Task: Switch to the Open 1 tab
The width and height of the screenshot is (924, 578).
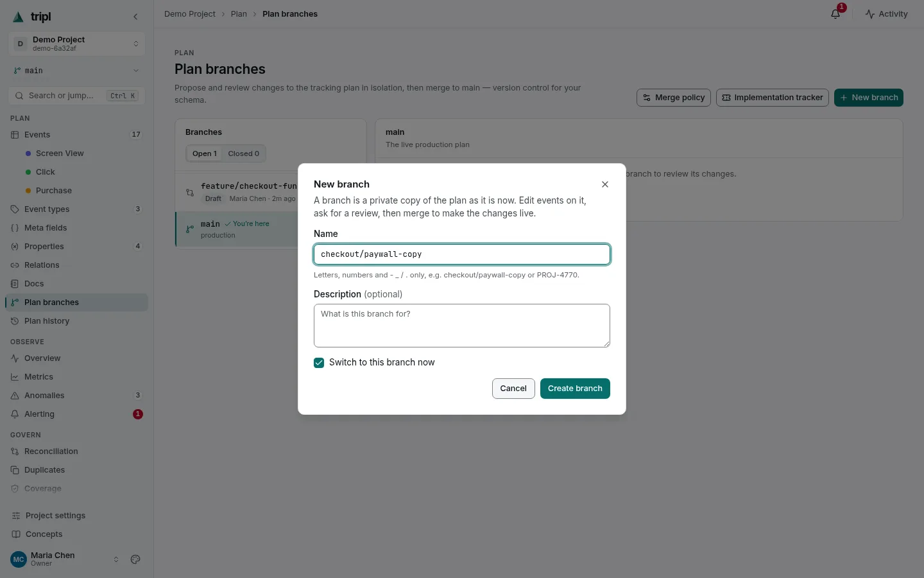Action: coord(205,153)
